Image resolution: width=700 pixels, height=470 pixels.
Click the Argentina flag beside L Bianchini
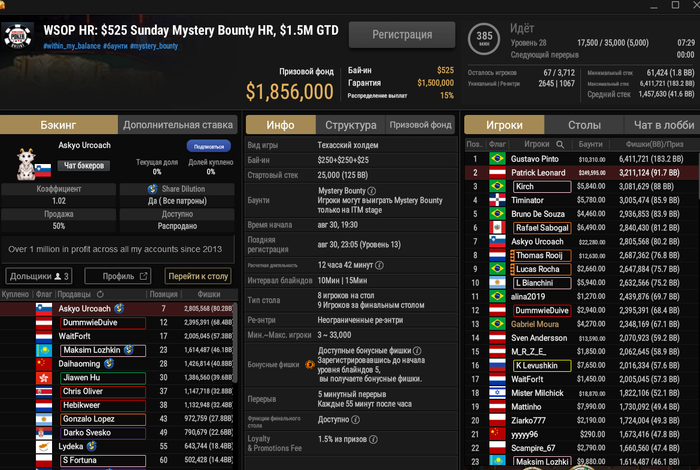497,283
